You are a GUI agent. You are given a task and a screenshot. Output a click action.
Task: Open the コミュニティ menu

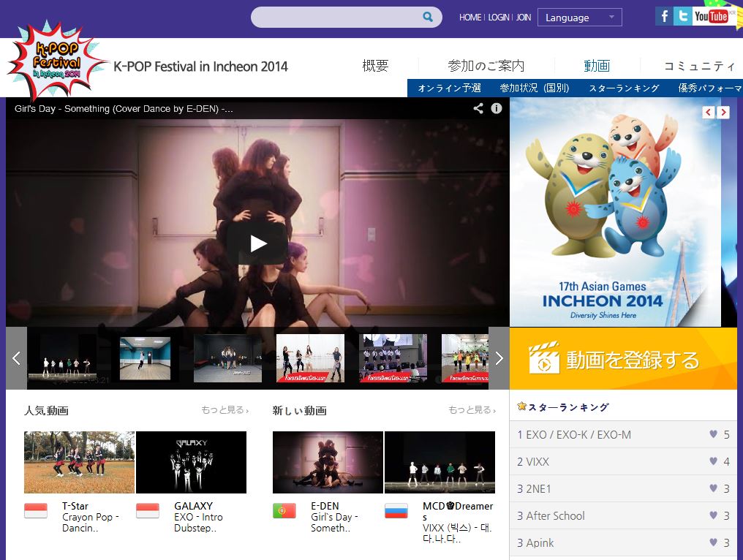pos(700,66)
